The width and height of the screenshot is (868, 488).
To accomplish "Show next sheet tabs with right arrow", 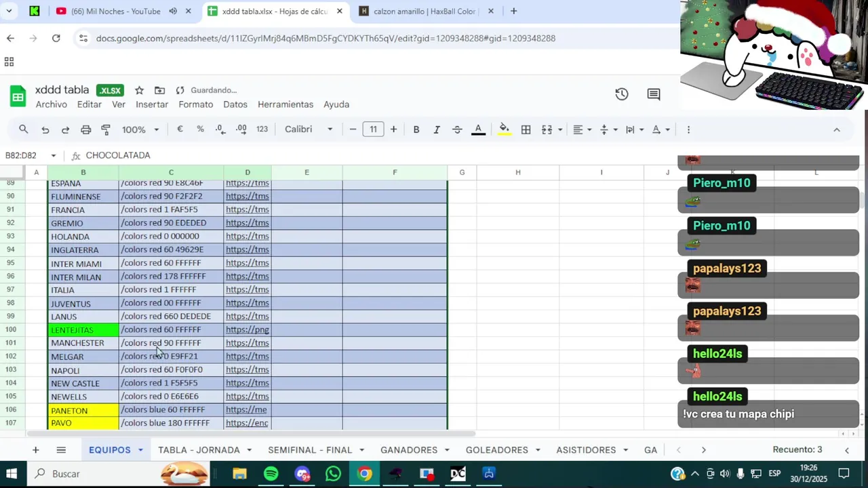I will 703,450.
